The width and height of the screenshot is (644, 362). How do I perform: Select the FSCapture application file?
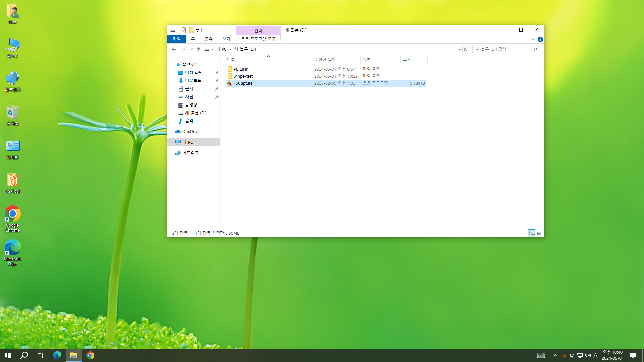(x=326, y=83)
